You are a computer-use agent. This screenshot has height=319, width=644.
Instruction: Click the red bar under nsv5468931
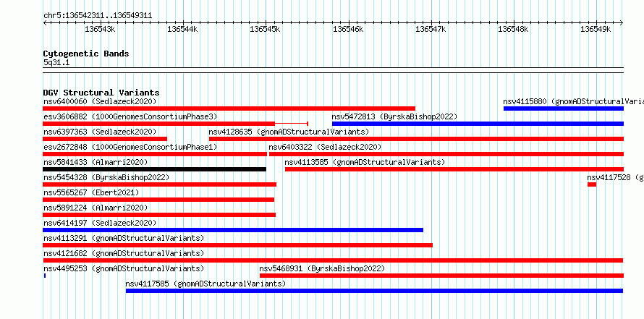click(x=441, y=276)
